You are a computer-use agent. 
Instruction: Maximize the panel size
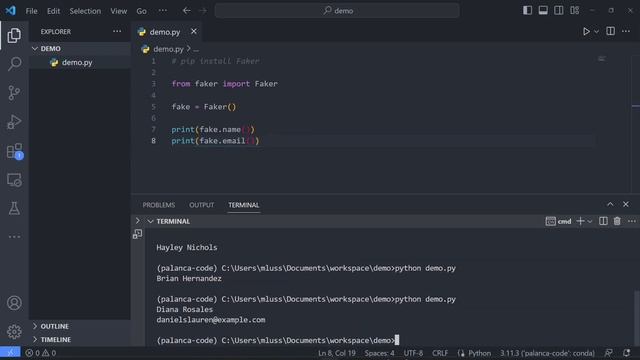point(610,204)
